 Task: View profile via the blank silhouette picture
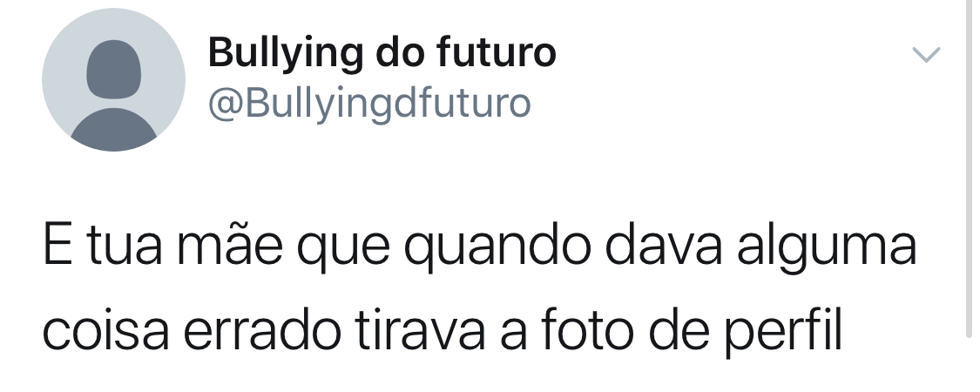[114, 79]
